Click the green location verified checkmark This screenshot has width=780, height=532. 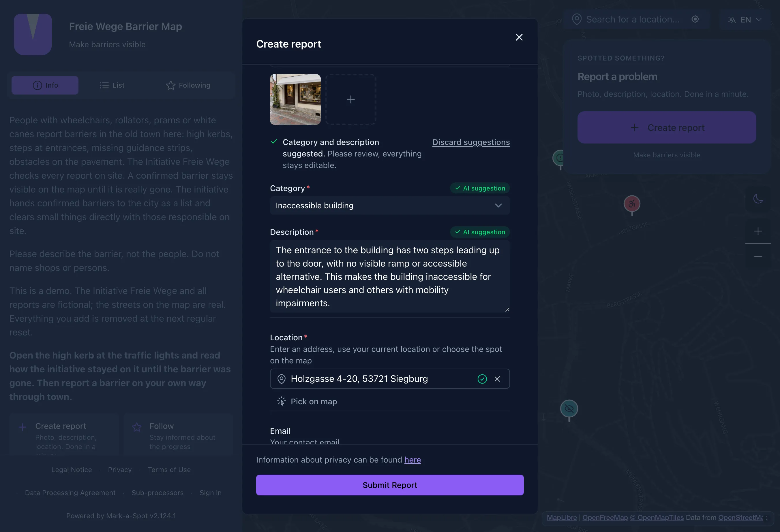(482, 379)
